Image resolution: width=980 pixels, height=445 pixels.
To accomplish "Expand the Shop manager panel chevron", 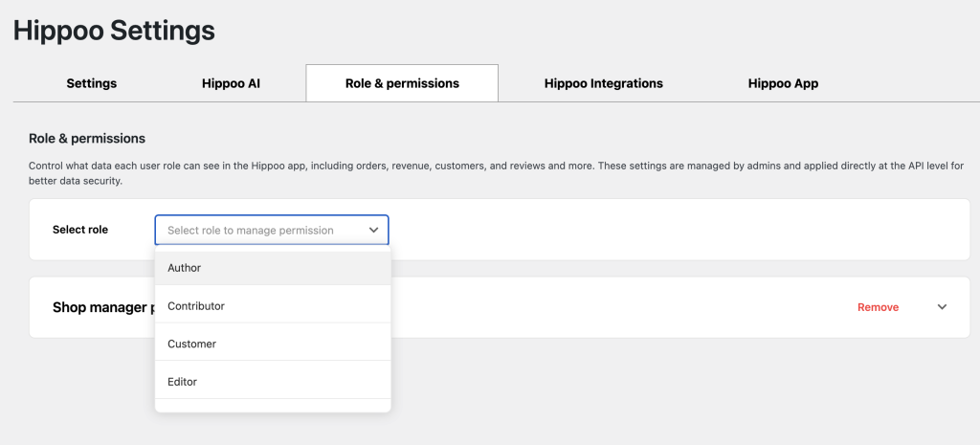I will pyautogui.click(x=942, y=307).
